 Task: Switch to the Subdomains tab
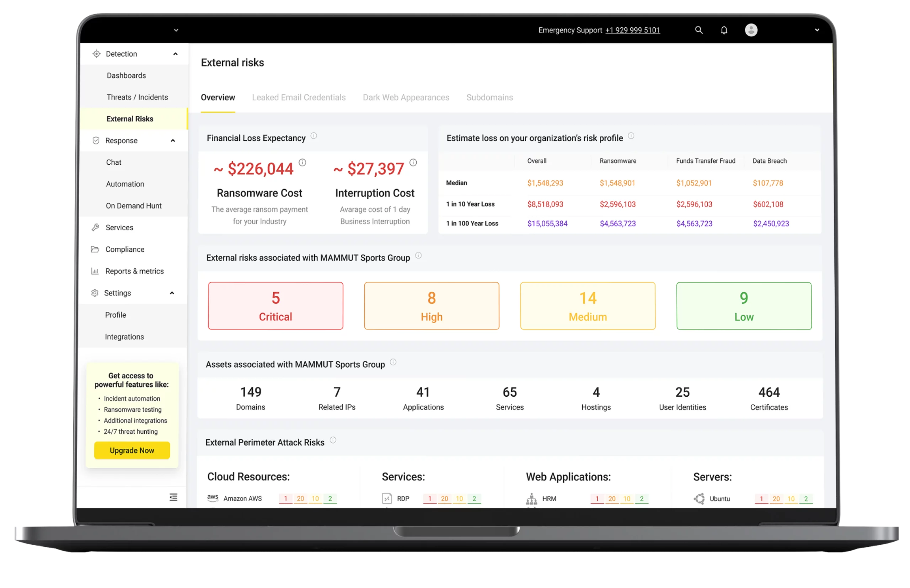(489, 97)
